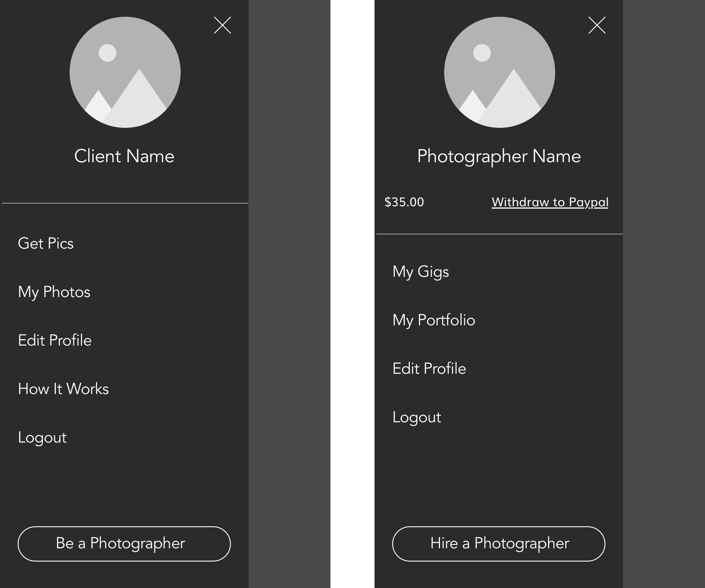Screen dimensions: 705x588
Task: Open Get Pics in client menu
Action: [x=46, y=243]
